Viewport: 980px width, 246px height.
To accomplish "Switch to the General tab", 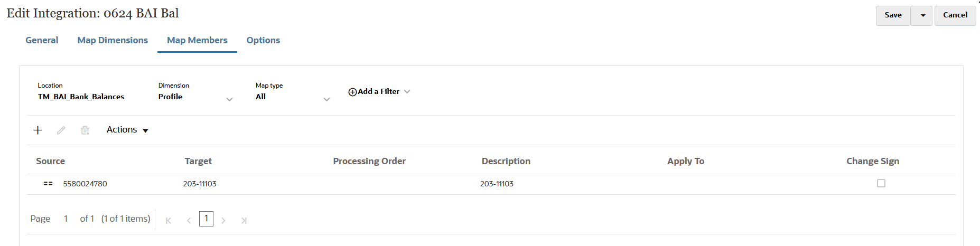I will coord(42,40).
